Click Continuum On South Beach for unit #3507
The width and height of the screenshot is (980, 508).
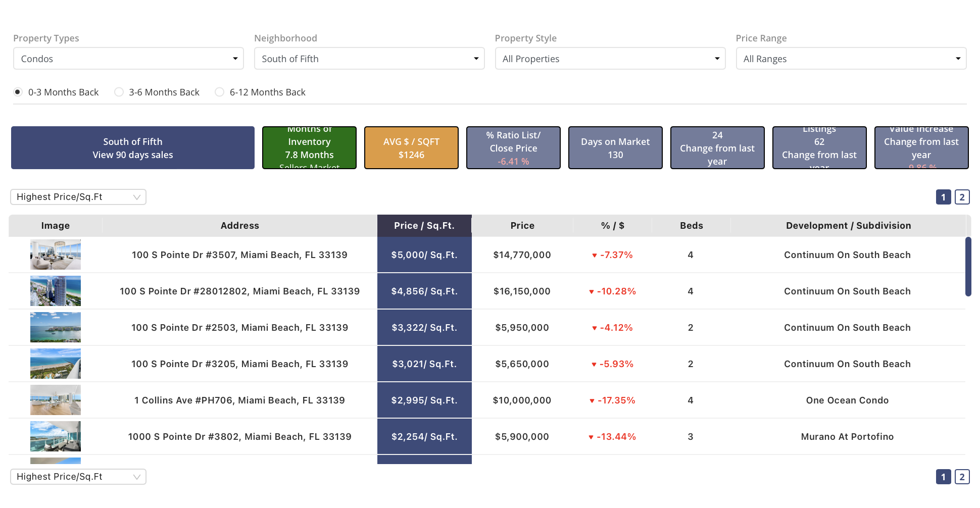(x=848, y=255)
